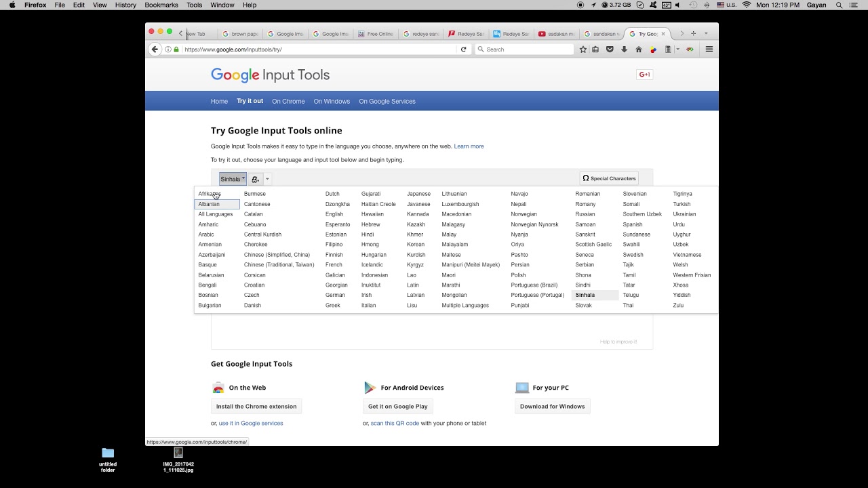Open use it in Google services link

251,423
